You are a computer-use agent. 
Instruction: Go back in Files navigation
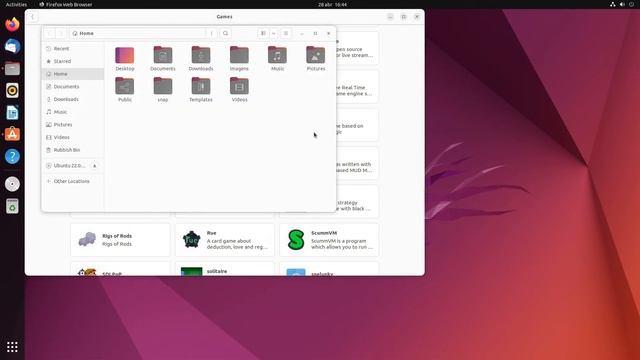pos(50,33)
